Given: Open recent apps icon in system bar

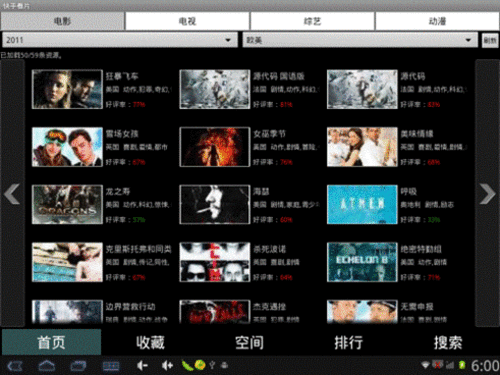Looking at the screenshot, I should click(x=78, y=366).
